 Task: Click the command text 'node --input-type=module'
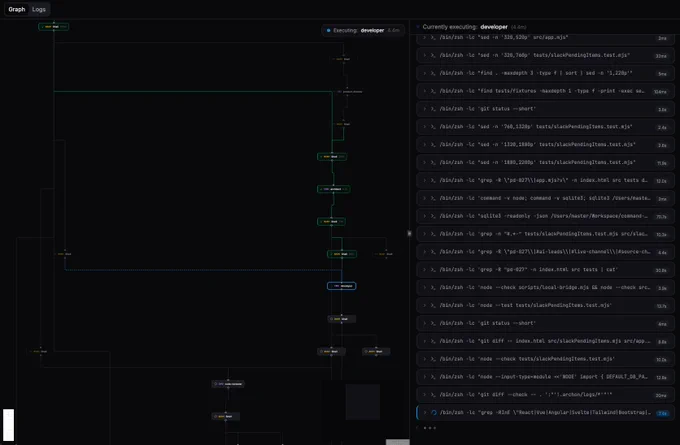(x=543, y=377)
